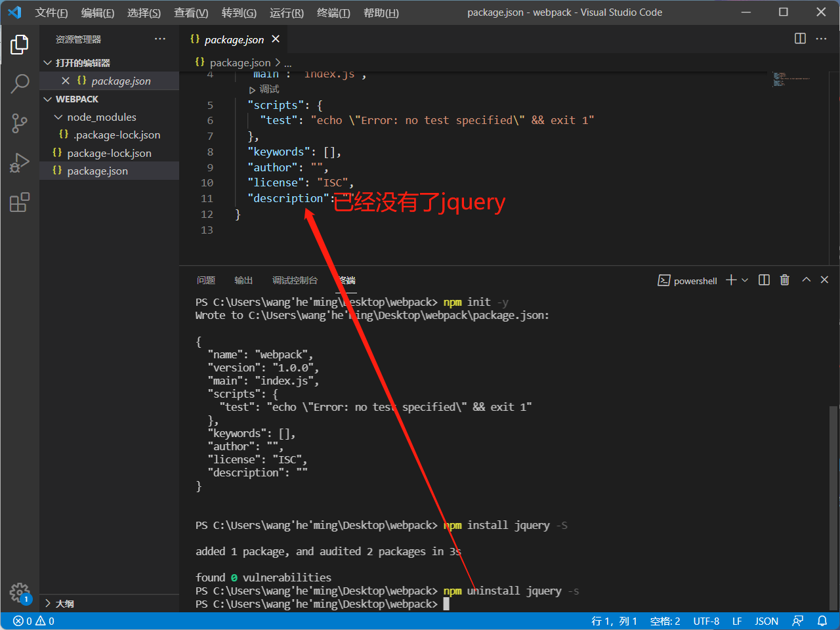Click line number 12 in editor gutter
Screen dimensions: 840x630
[x=207, y=214]
